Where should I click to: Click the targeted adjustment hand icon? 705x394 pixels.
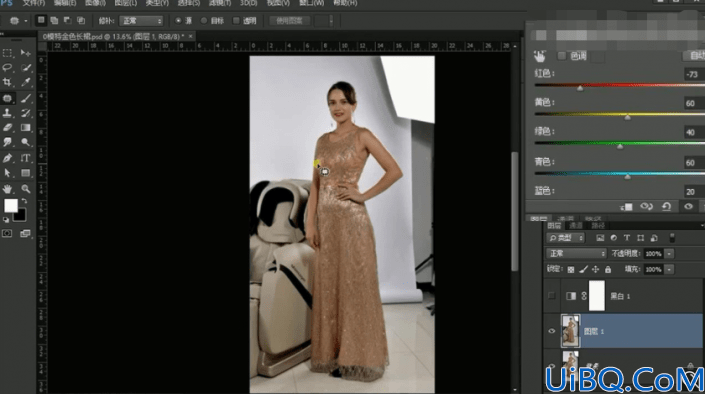[x=539, y=56]
